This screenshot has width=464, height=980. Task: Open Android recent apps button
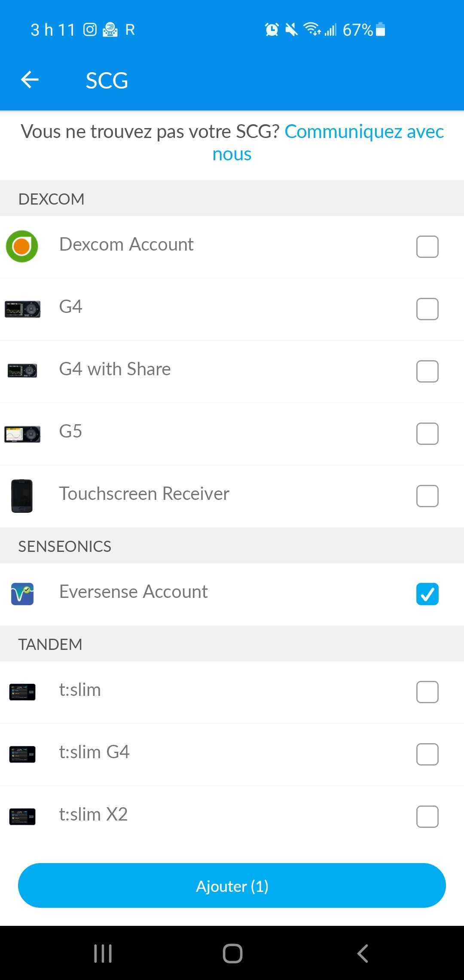click(103, 953)
